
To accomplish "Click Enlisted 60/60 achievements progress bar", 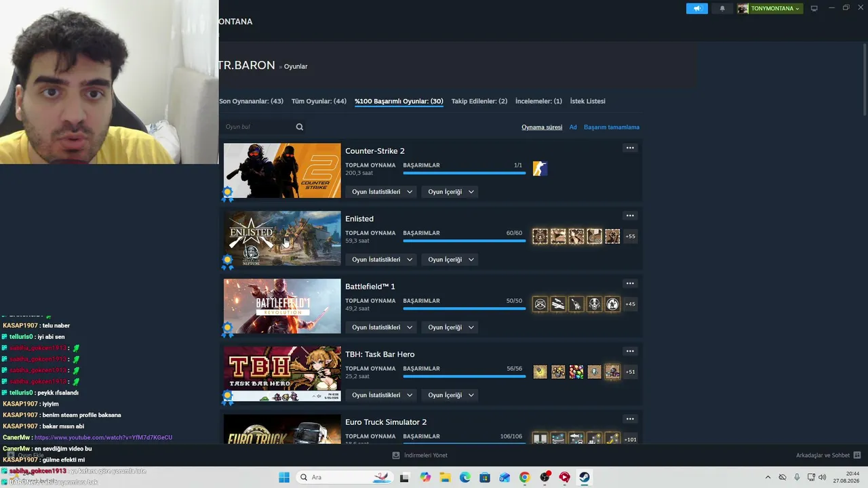I will [x=464, y=241].
